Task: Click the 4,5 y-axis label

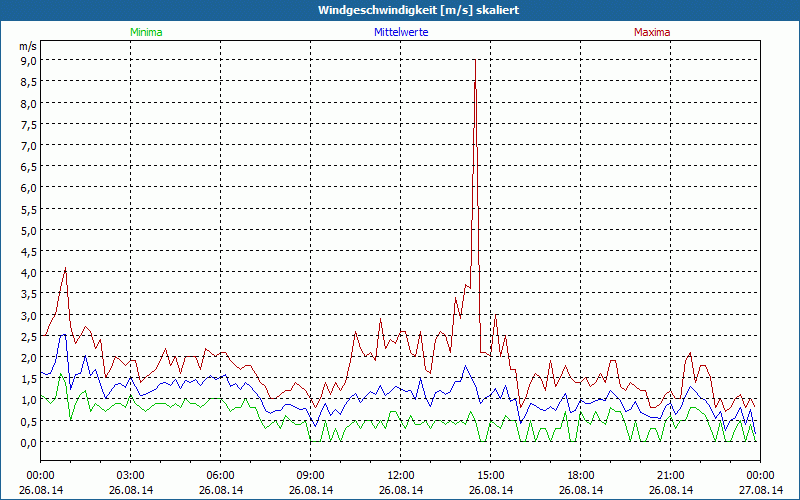Action: (28, 252)
